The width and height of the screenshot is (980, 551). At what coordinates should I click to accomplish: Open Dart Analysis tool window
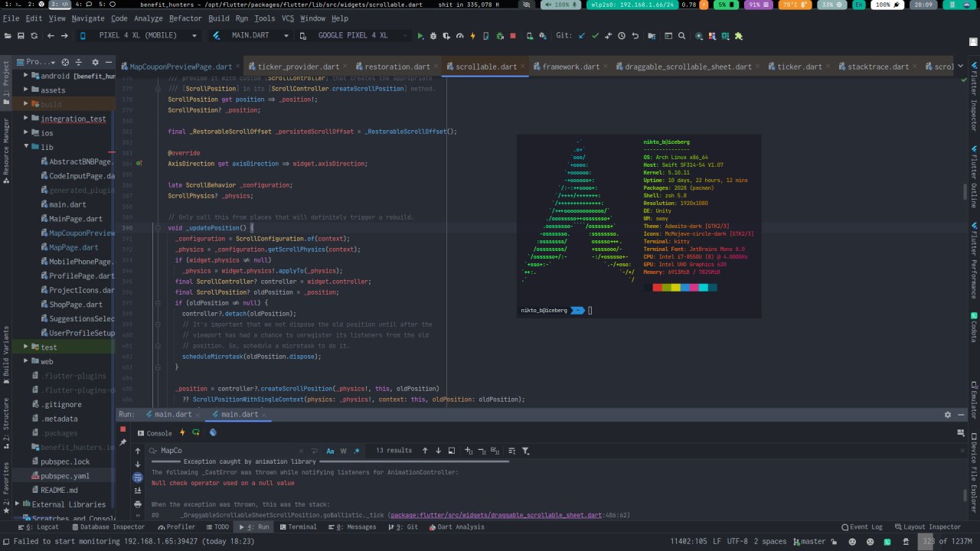[456, 527]
